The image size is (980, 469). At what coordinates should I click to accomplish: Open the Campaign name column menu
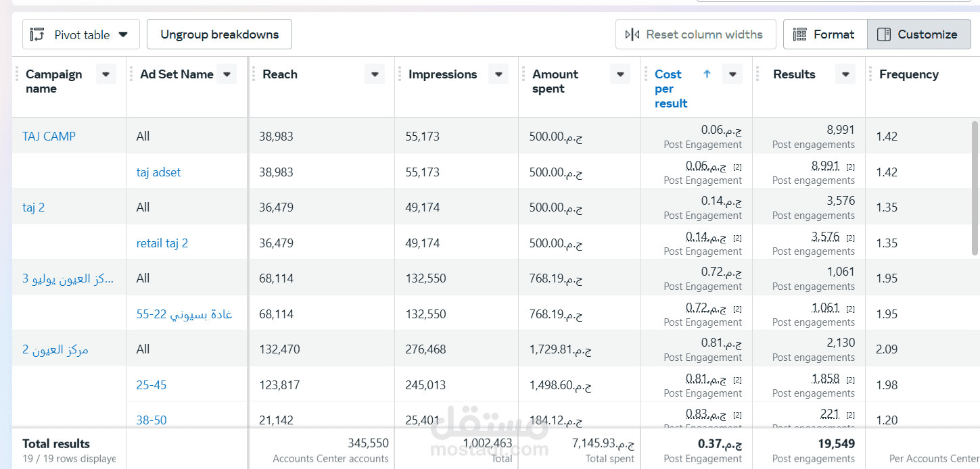coord(106,74)
